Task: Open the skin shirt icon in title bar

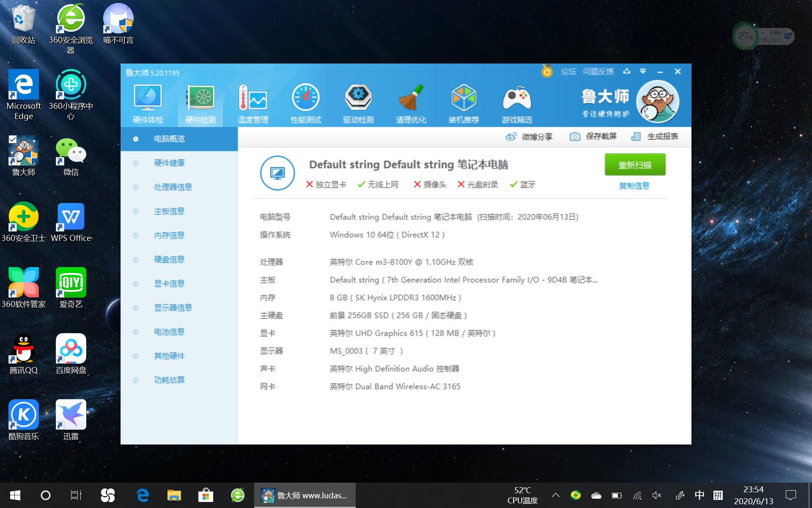Action: pyautogui.click(x=627, y=72)
